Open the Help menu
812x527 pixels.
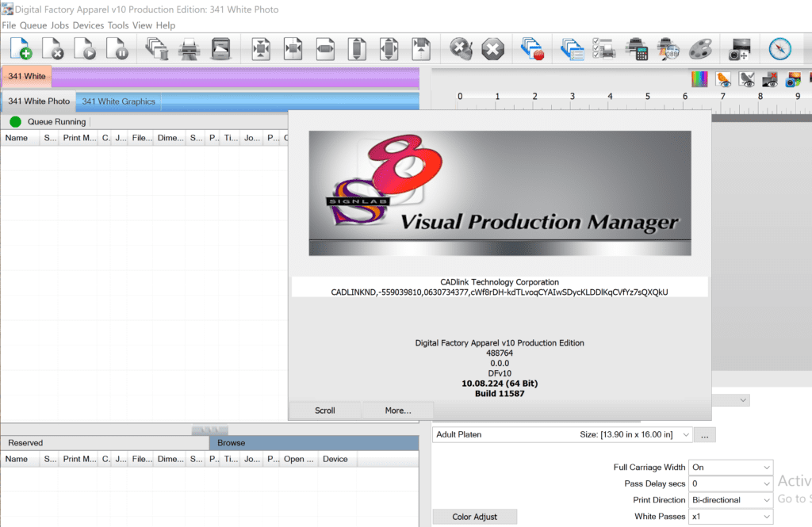pyautogui.click(x=166, y=25)
